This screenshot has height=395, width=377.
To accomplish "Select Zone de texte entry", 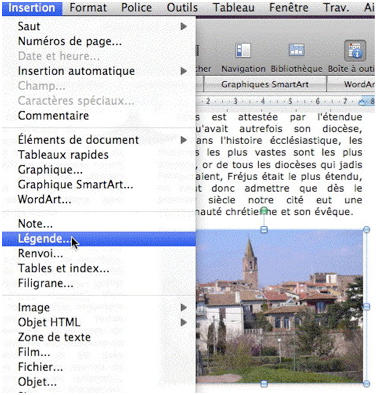I will pyautogui.click(x=99, y=337).
